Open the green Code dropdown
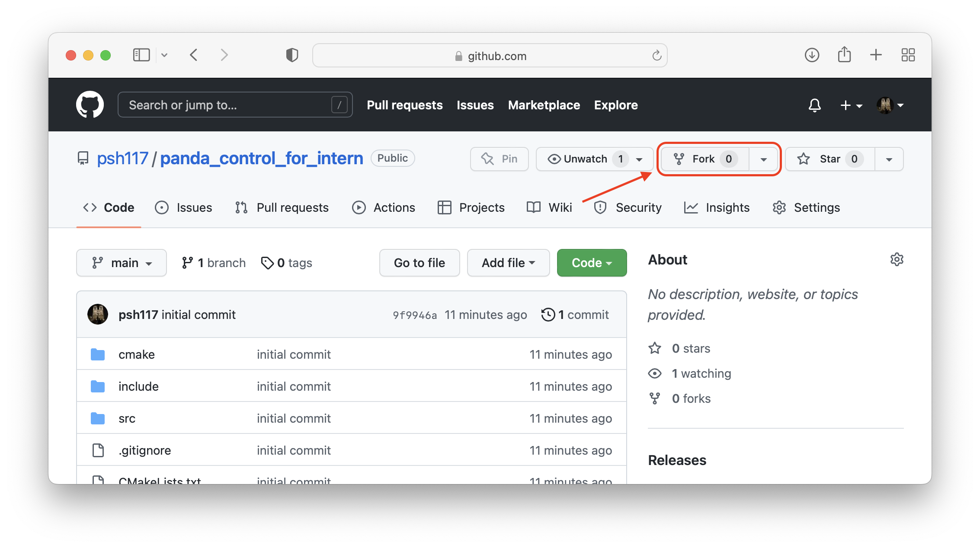 [x=591, y=263]
